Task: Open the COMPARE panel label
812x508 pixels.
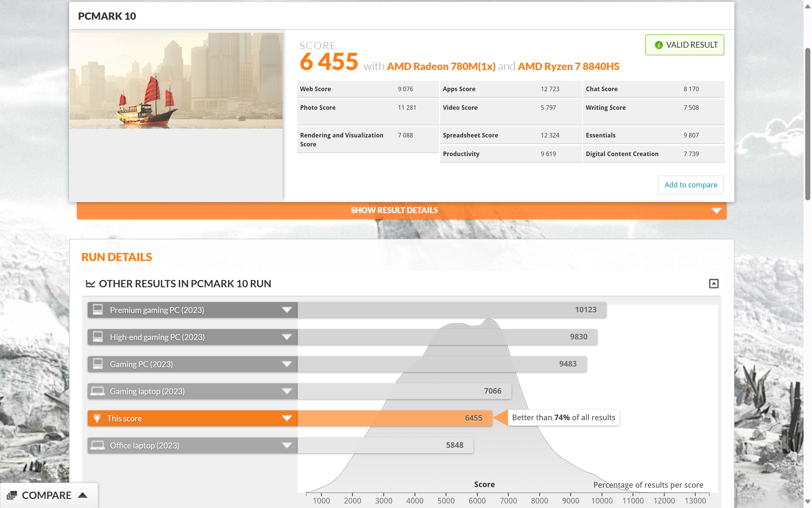Action: [47, 495]
